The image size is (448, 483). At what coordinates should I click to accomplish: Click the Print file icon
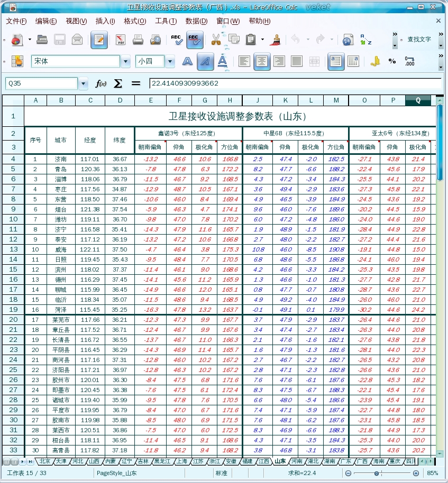tap(138, 40)
